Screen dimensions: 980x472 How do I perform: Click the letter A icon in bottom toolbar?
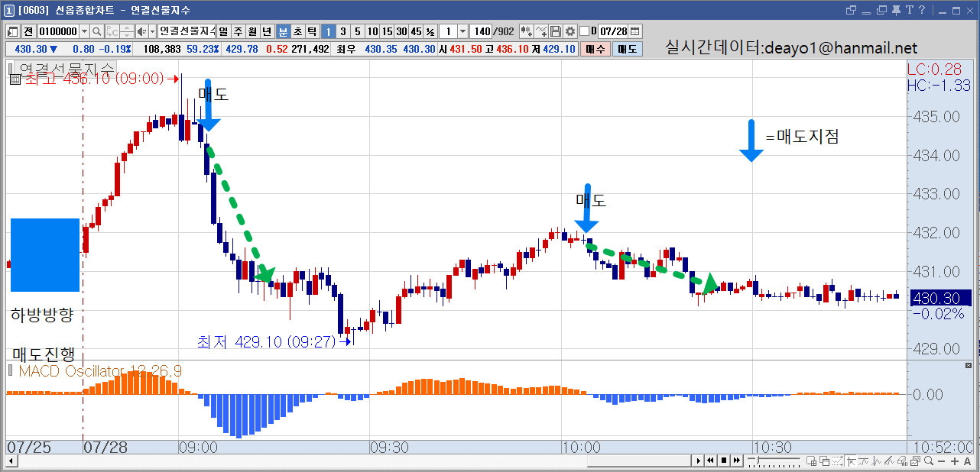(x=968, y=461)
